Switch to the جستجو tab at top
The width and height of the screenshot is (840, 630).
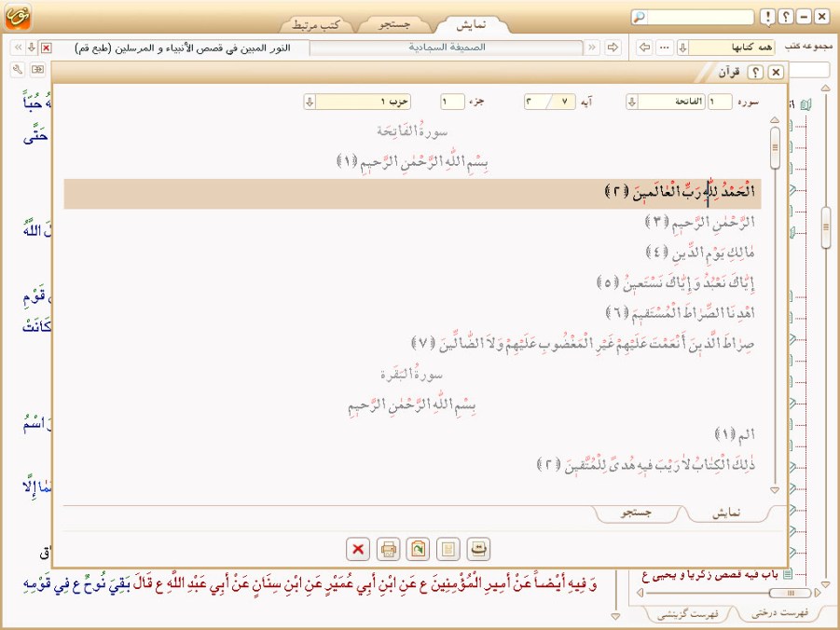click(394, 24)
